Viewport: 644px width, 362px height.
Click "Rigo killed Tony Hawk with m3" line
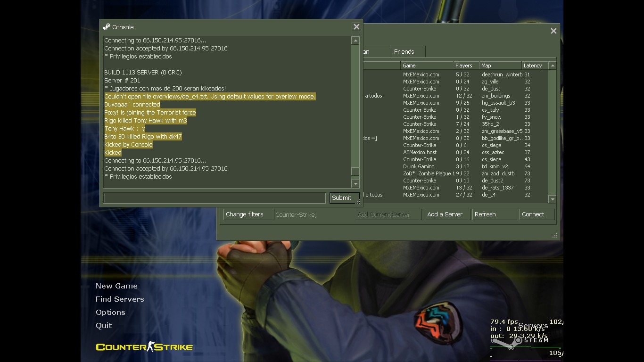tap(146, 121)
